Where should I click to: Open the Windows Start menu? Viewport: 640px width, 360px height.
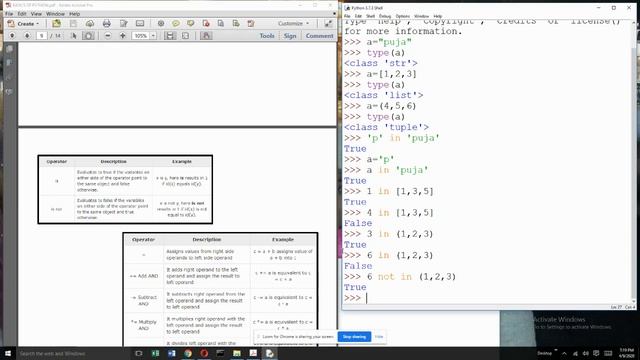click(8, 353)
